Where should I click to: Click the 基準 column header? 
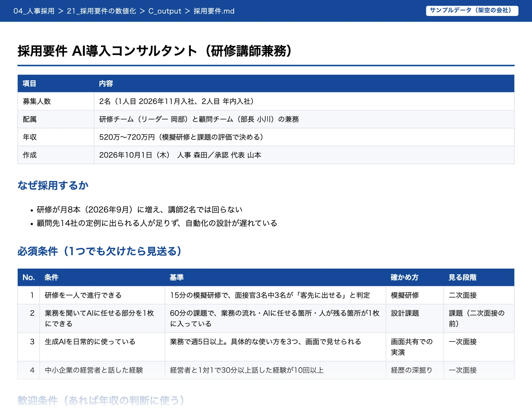coord(177,277)
